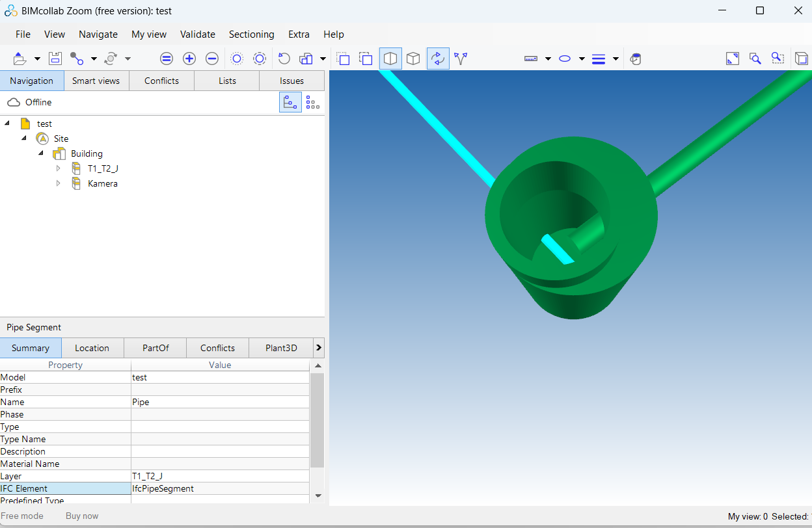Click the minus circle toolbar icon
Screen dimensions: 812x528
(x=211, y=59)
